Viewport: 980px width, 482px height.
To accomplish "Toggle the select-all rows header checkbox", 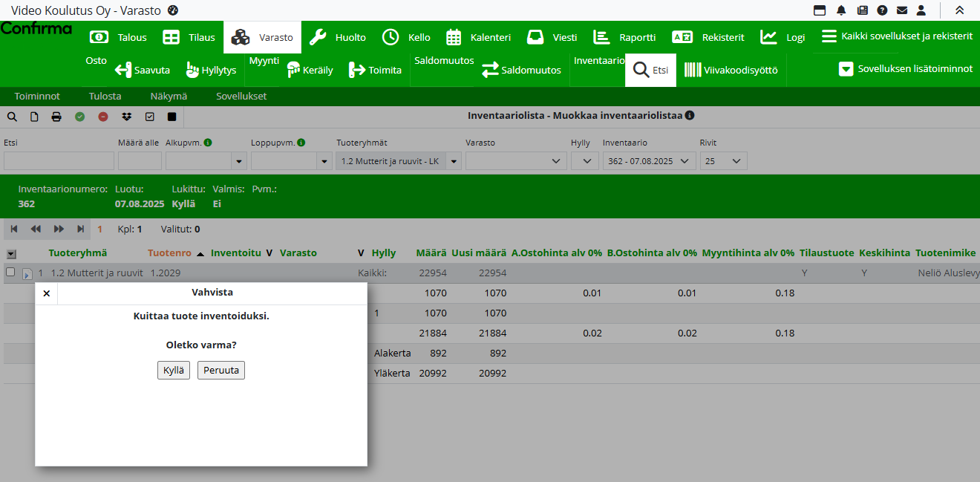I will [11, 253].
